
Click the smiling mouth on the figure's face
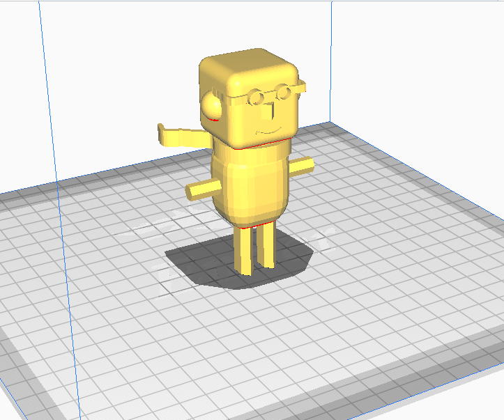[x=270, y=130]
